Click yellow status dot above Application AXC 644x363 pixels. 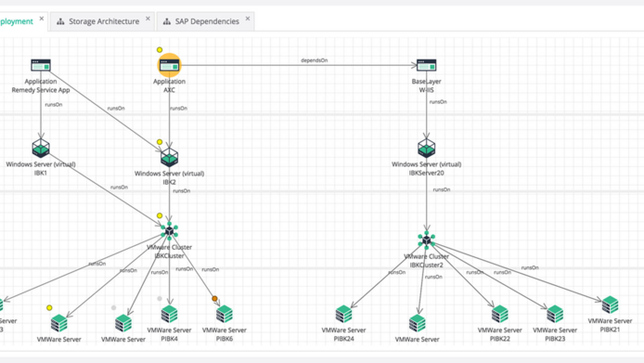point(160,50)
